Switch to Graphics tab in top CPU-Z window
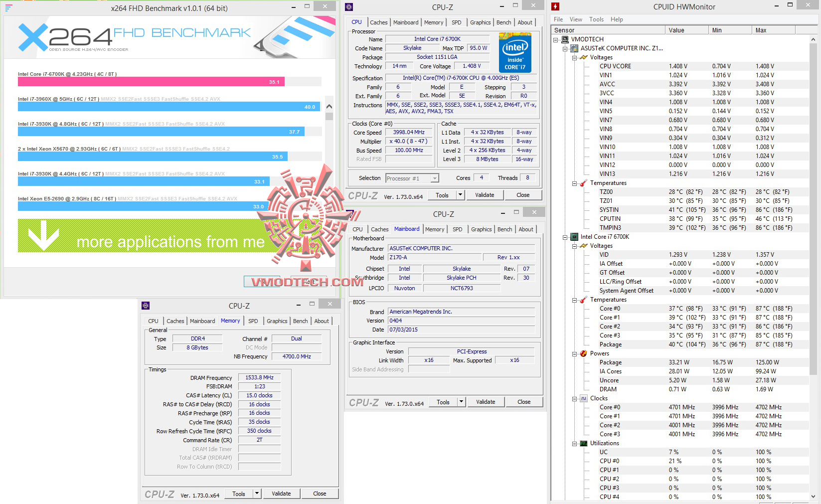This screenshot has width=821, height=504. [x=480, y=22]
